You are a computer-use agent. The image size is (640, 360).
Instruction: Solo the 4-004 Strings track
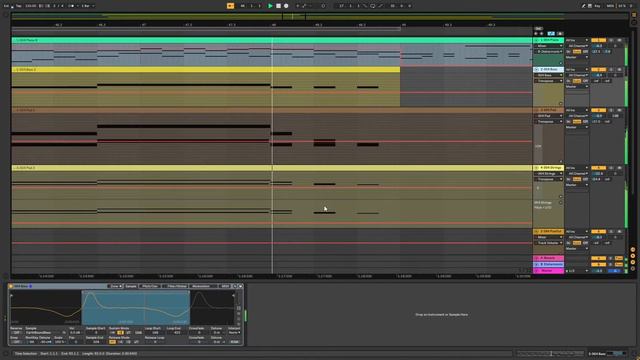tap(611, 168)
